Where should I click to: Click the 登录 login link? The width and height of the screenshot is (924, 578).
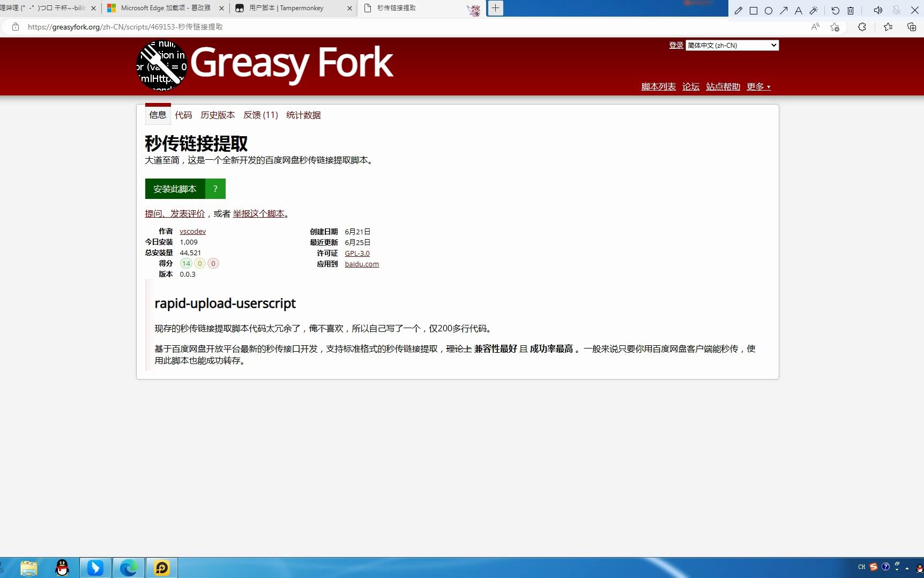tap(676, 46)
